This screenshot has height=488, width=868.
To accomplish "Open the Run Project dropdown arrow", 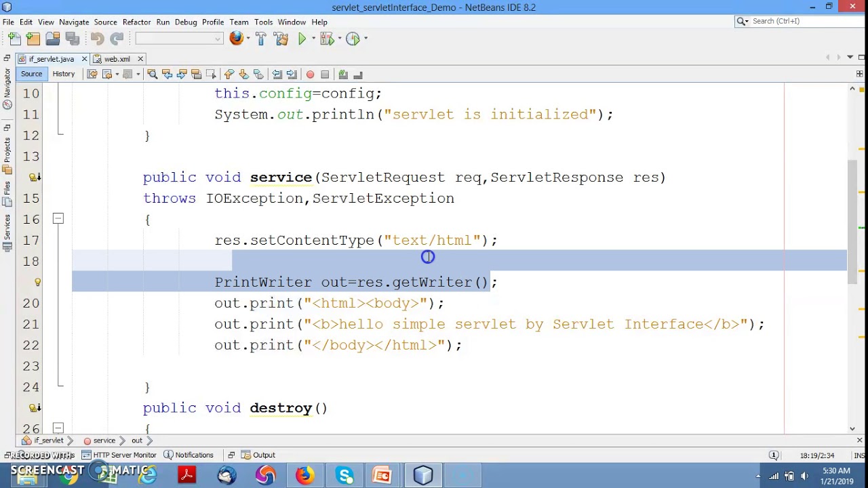I will (313, 39).
